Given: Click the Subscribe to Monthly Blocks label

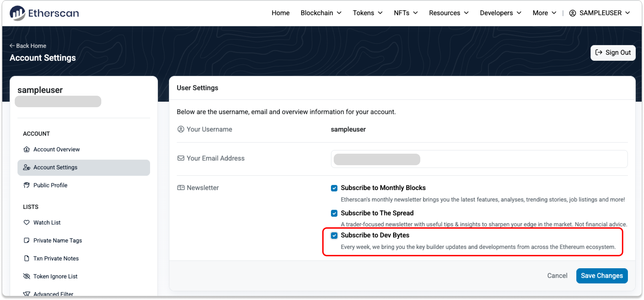Looking at the screenshot, I should point(383,188).
